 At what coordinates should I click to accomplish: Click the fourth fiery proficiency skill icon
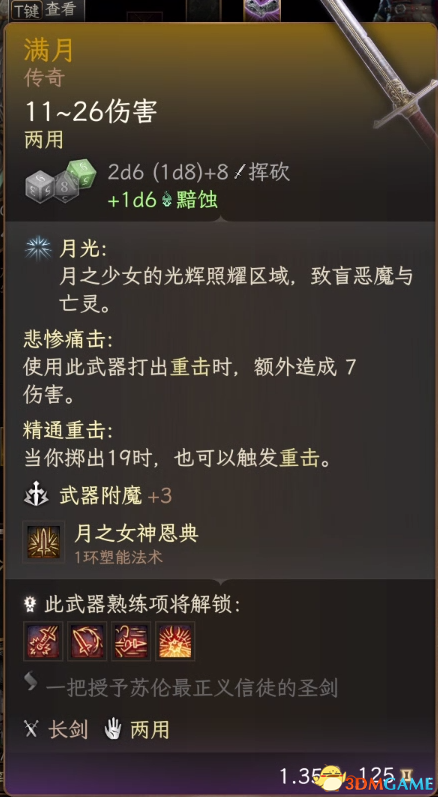point(175,641)
